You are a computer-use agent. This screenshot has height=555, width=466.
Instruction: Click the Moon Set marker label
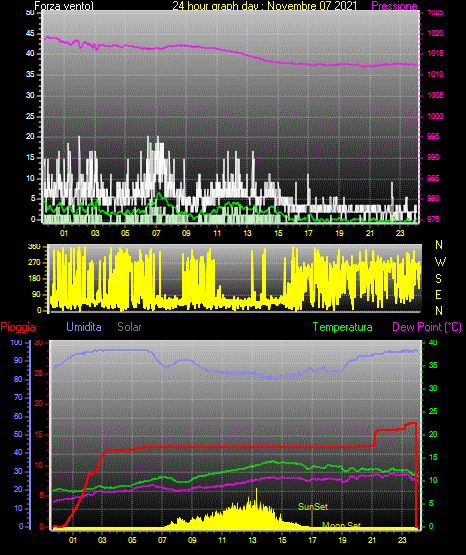[341, 525]
